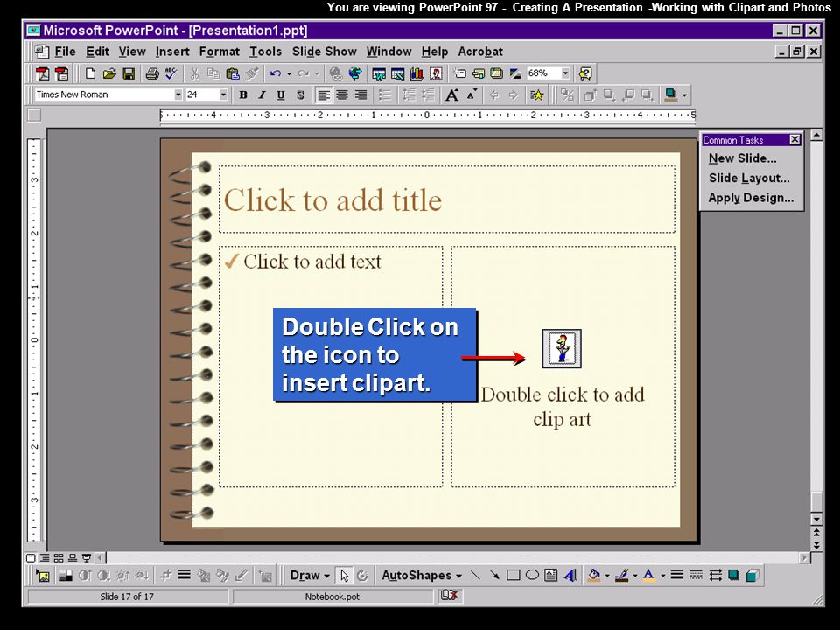Open the 68% zoom dropdown
The width and height of the screenshot is (840, 630).
565,73
